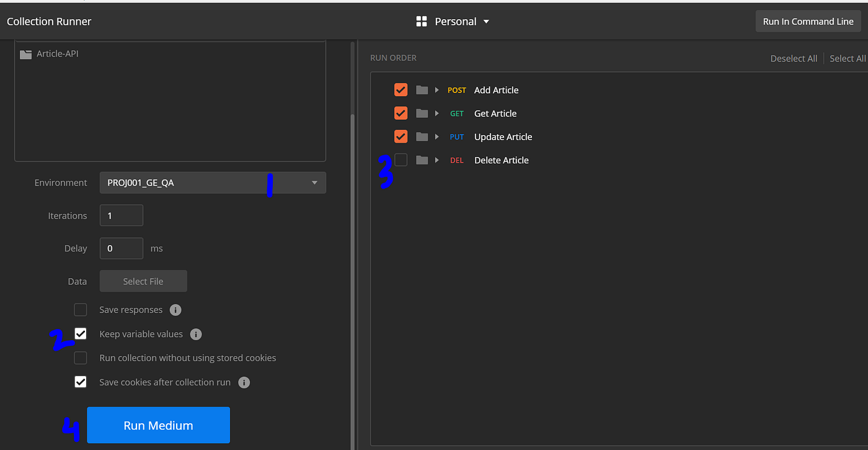Click the info icon next to Save responses
The height and width of the screenshot is (450, 868).
(x=175, y=309)
